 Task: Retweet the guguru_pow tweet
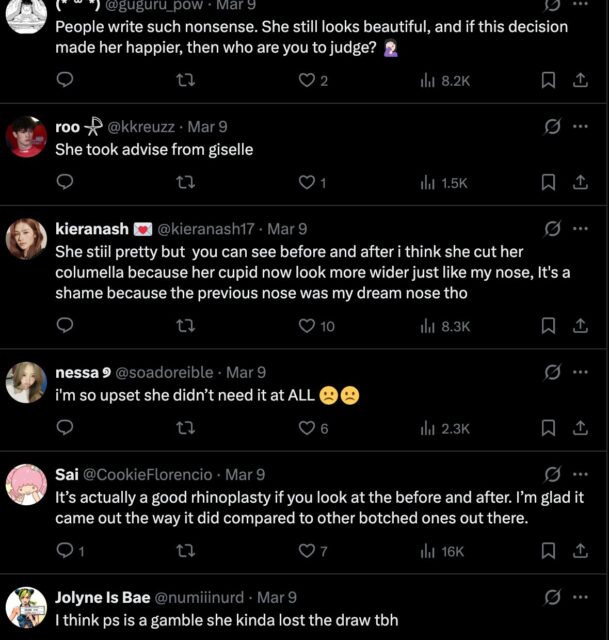(x=185, y=80)
